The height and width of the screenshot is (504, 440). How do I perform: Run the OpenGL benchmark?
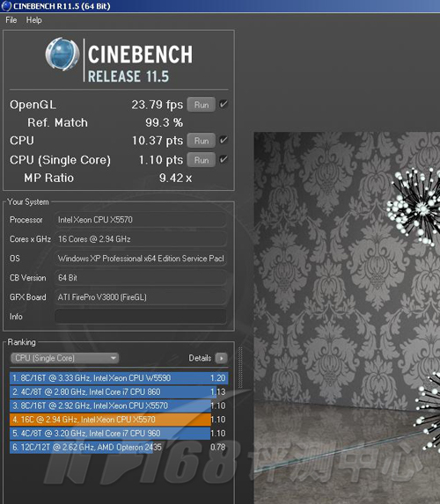point(202,105)
